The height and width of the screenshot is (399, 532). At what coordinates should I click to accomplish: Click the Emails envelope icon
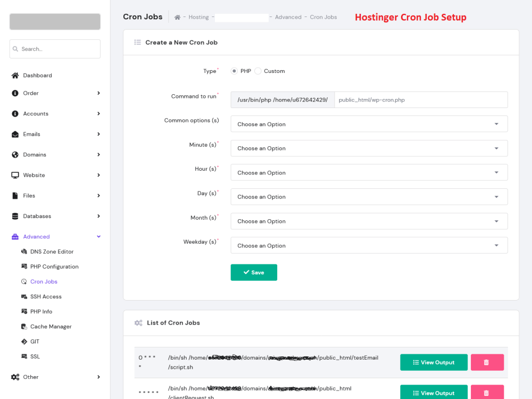click(15, 134)
